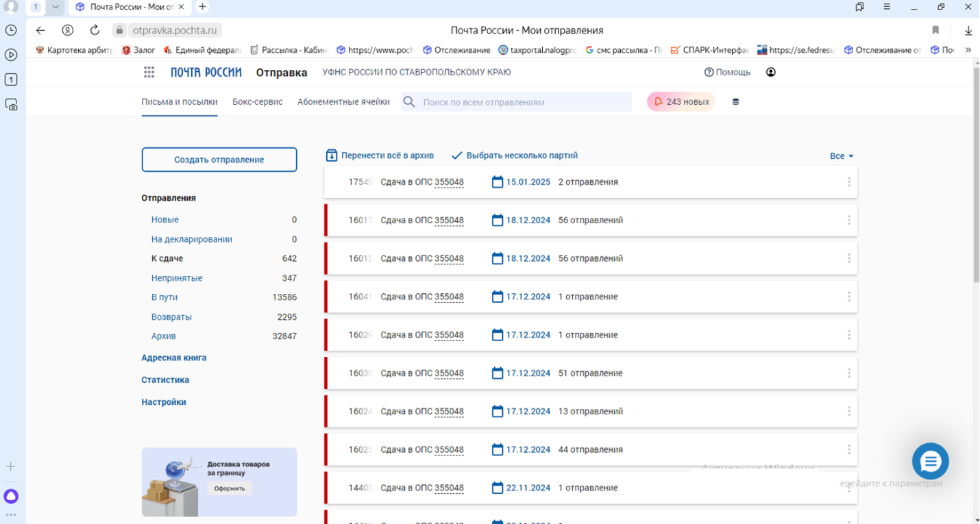Show the 243 новых notifications
Image resolution: width=980 pixels, height=524 pixels.
click(x=681, y=102)
